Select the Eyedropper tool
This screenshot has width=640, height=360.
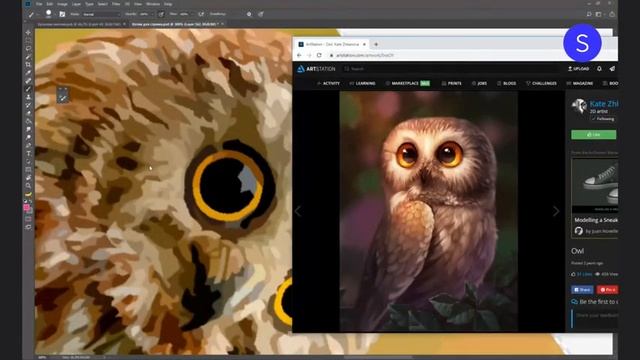tap(28, 73)
